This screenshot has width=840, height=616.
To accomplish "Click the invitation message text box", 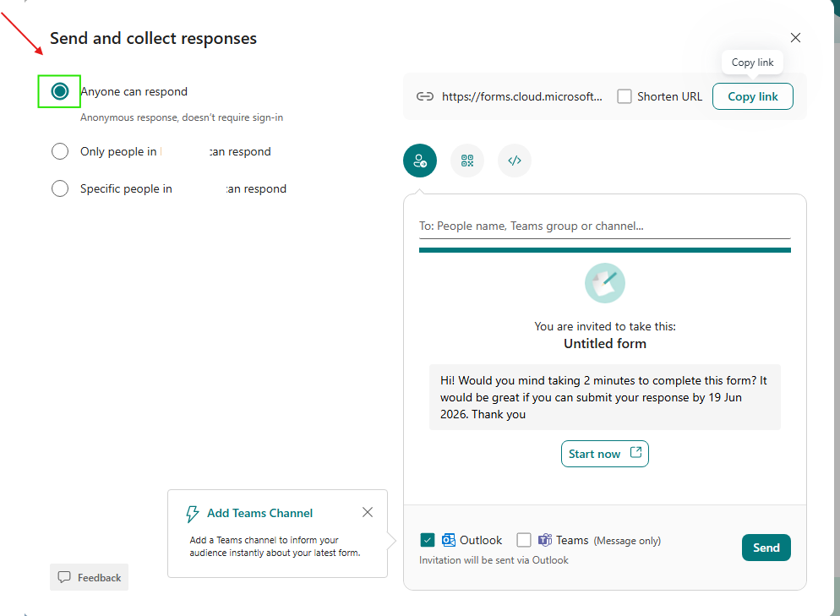I will (x=605, y=397).
